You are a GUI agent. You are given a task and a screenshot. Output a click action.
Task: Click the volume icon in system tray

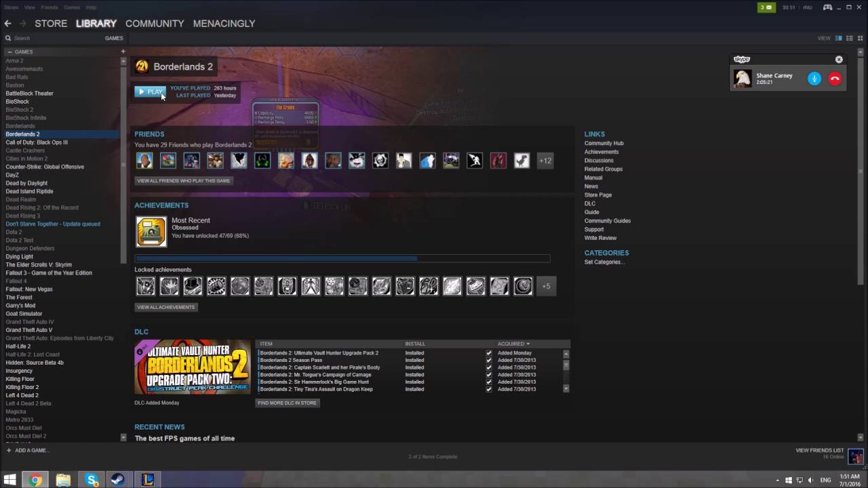point(809,480)
